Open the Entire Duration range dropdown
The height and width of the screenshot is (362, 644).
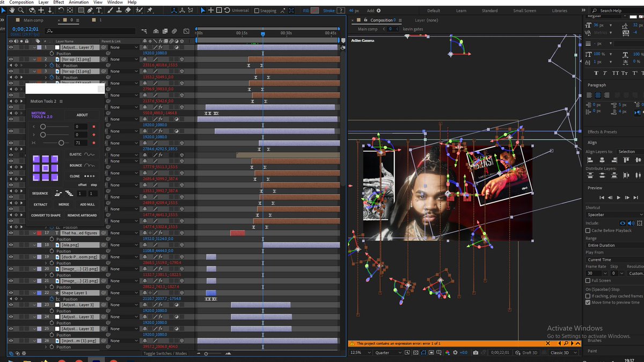[x=614, y=245]
